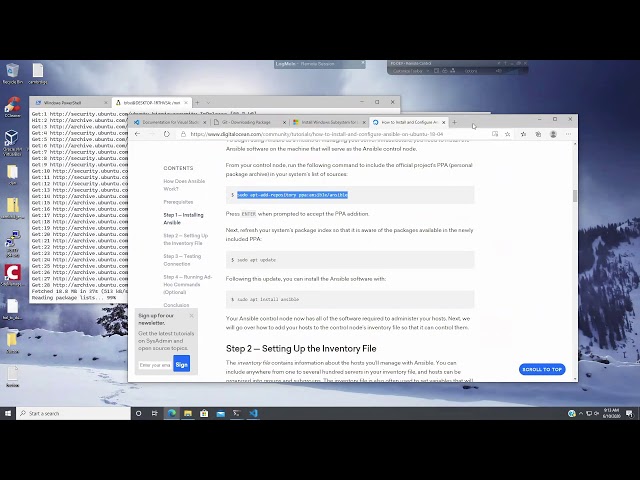Go back in the Edge browser
640x480 pixels.
point(138,134)
